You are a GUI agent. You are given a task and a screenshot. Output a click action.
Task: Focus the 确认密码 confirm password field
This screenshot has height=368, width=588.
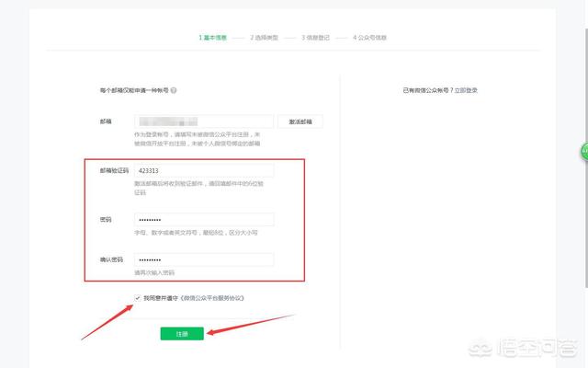(x=203, y=259)
